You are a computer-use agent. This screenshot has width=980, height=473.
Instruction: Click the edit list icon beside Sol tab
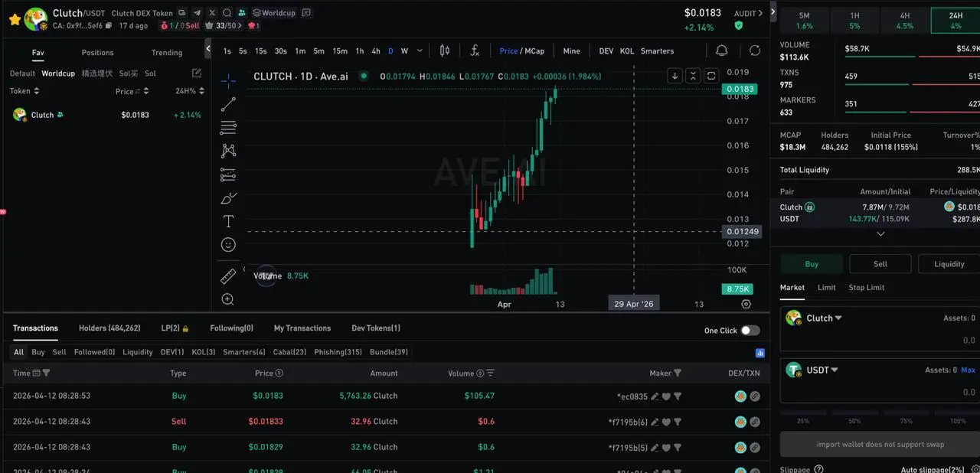point(197,73)
